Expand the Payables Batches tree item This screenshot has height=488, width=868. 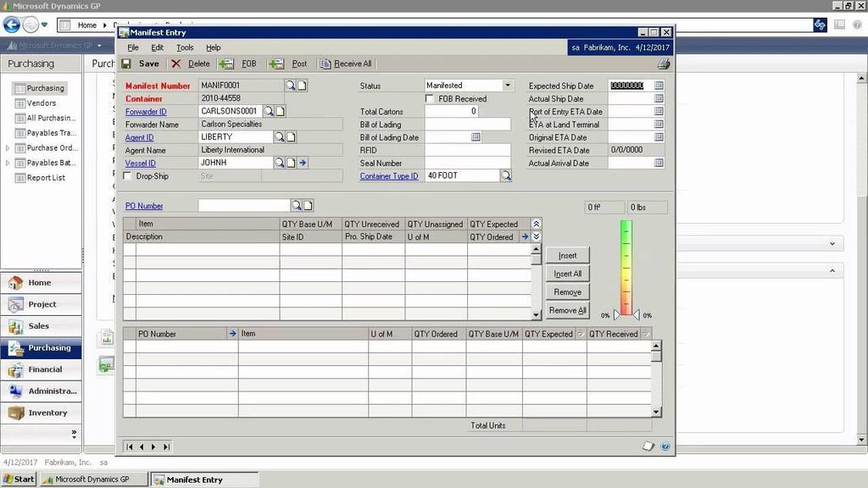[7, 163]
